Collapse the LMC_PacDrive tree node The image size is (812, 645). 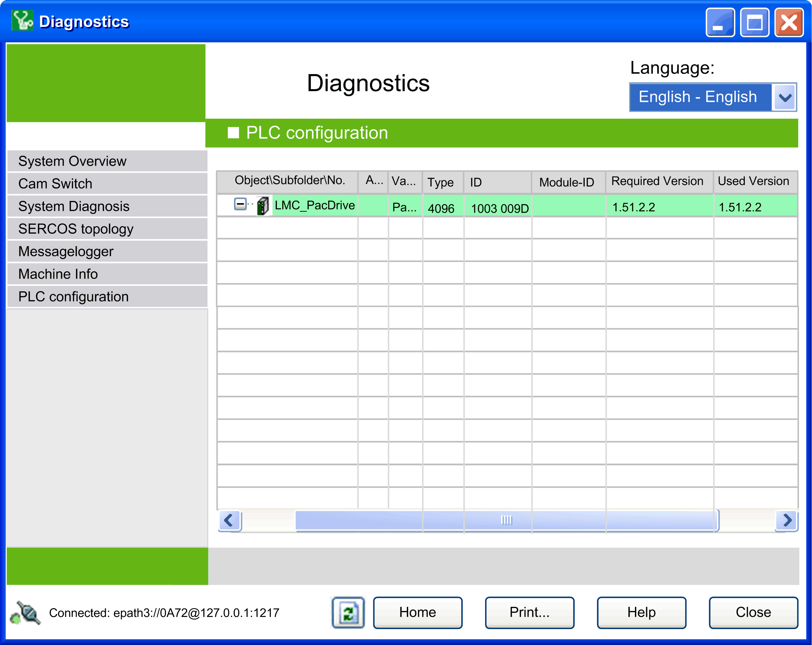click(240, 204)
